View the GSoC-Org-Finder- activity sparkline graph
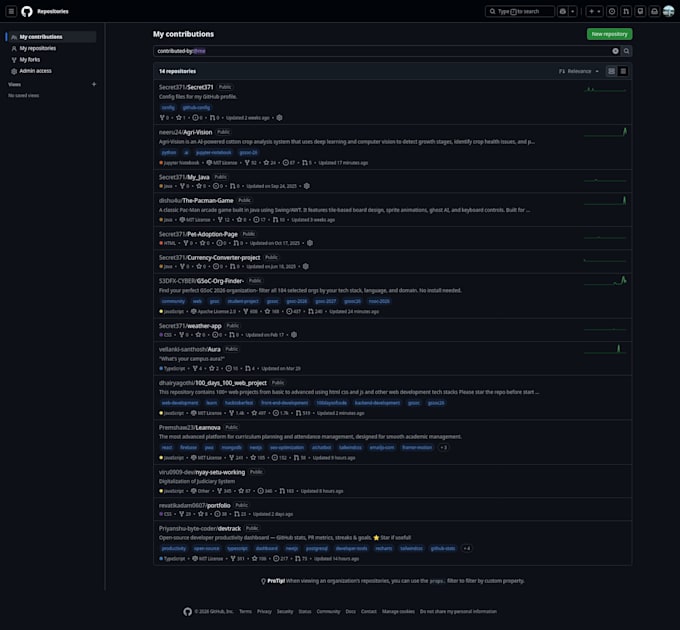The image size is (680, 630). point(605,281)
